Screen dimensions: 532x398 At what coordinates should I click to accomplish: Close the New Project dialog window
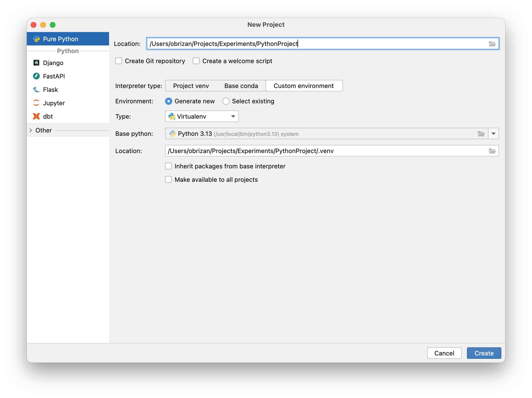[x=34, y=25]
